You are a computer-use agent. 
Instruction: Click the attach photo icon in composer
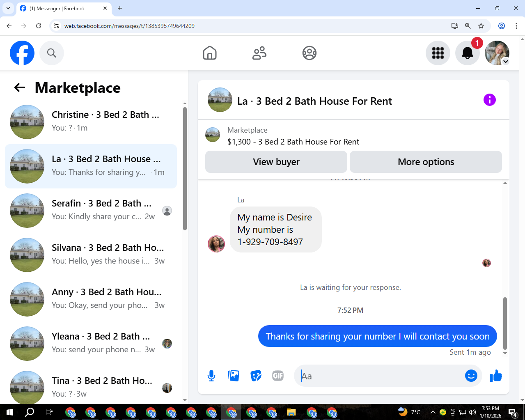click(x=234, y=376)
